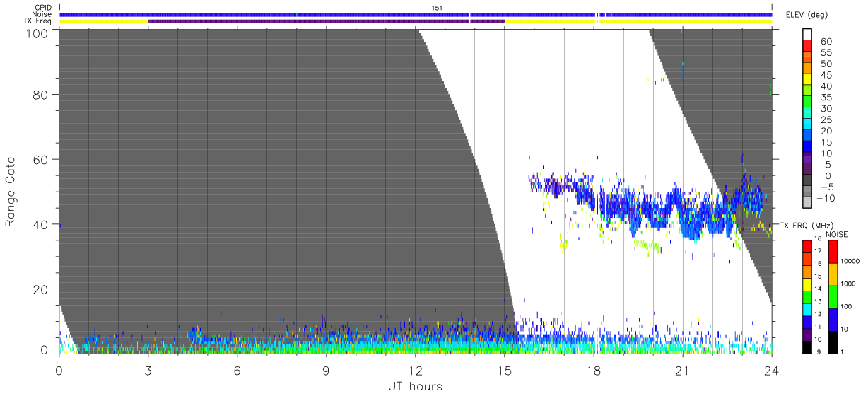Click the "CPID" label
The width and height of the screenshot is (868, 401).
click(42, 8)
